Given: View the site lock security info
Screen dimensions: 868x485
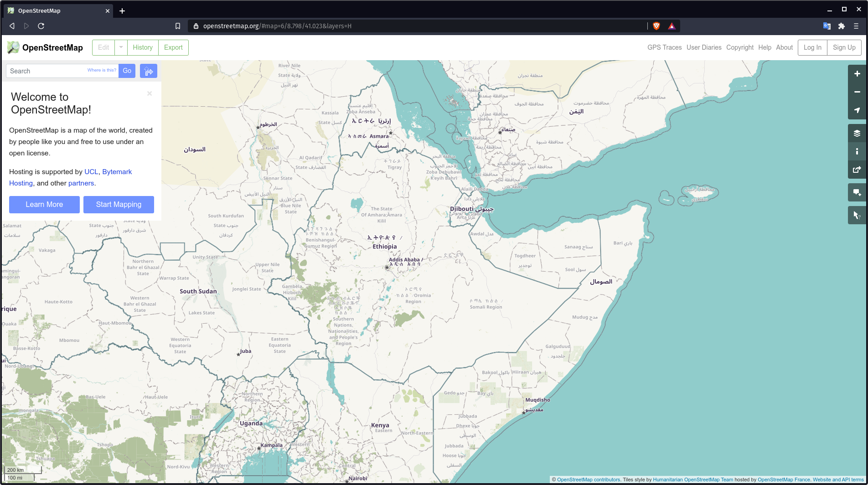Looking at the screenshot, I should point(196,26).
